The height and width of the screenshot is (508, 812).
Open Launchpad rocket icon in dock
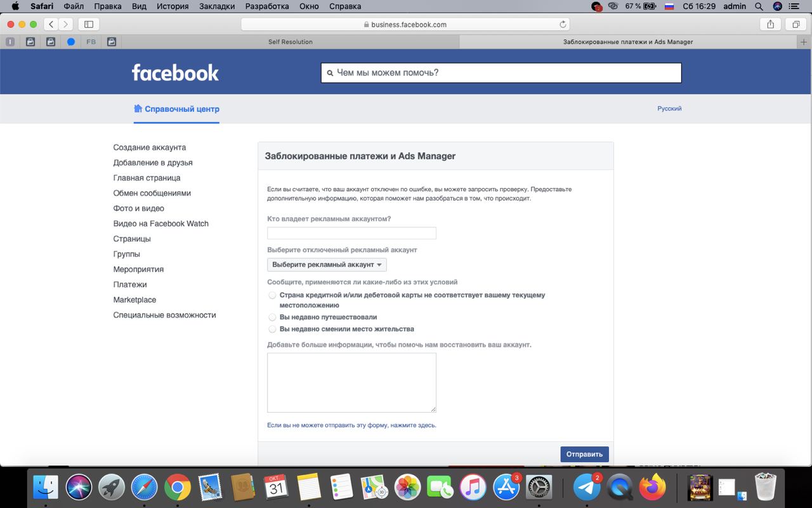click(112, 488)
